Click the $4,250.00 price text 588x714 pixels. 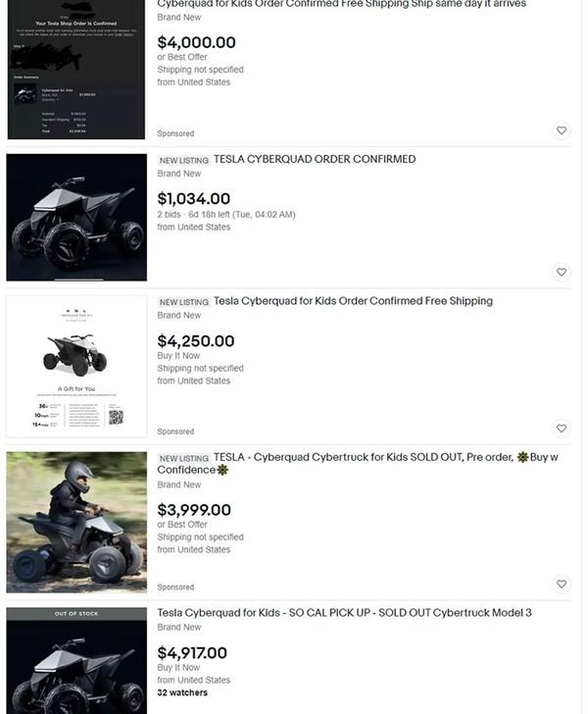tap(196, 341)
